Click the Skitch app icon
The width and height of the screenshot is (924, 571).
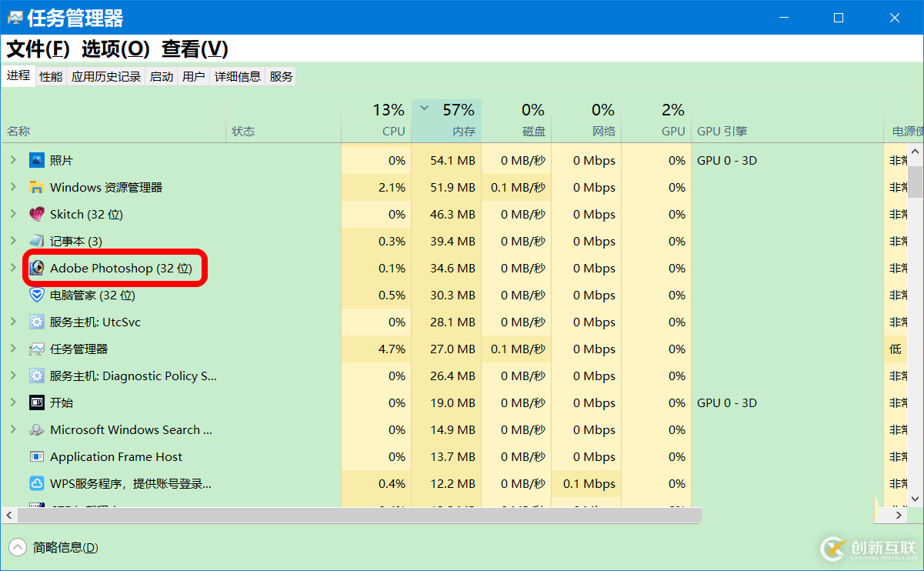click(37, 214)
